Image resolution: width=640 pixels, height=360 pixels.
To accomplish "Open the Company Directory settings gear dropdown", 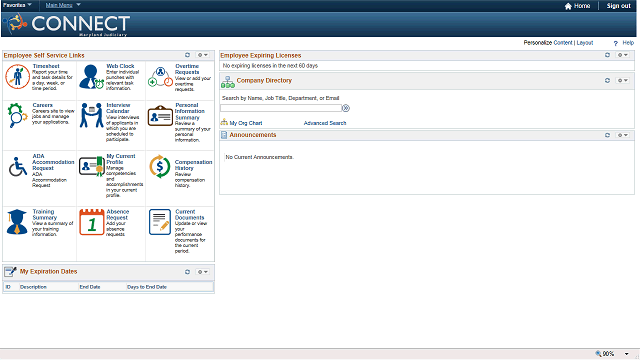I will 622,80.
